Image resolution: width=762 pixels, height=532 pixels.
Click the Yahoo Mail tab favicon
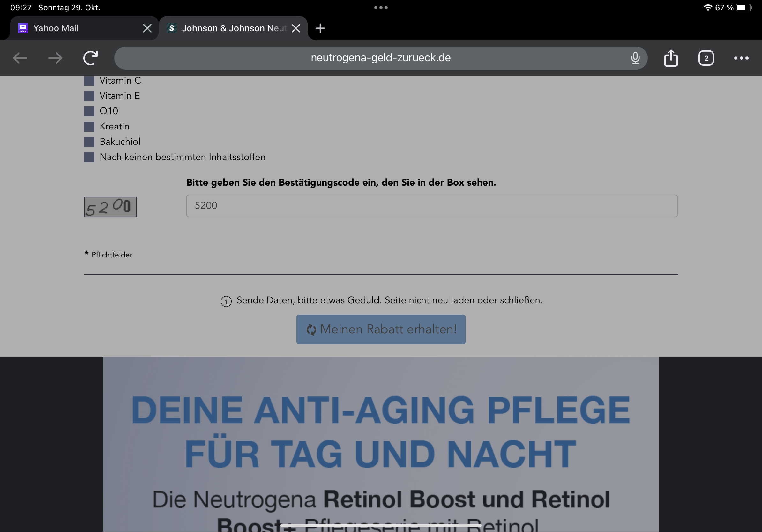point(23,28)
